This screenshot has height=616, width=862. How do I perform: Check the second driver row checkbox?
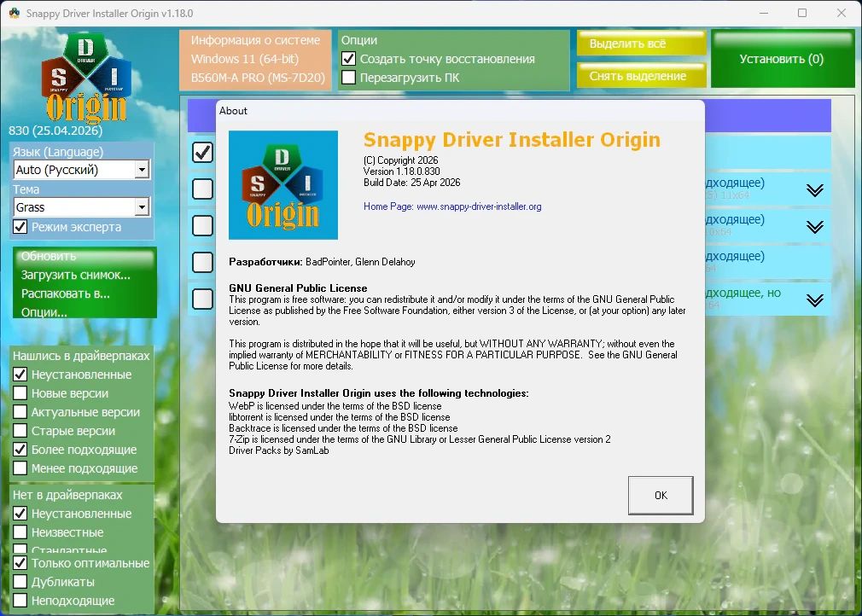[x=203, y=189]
